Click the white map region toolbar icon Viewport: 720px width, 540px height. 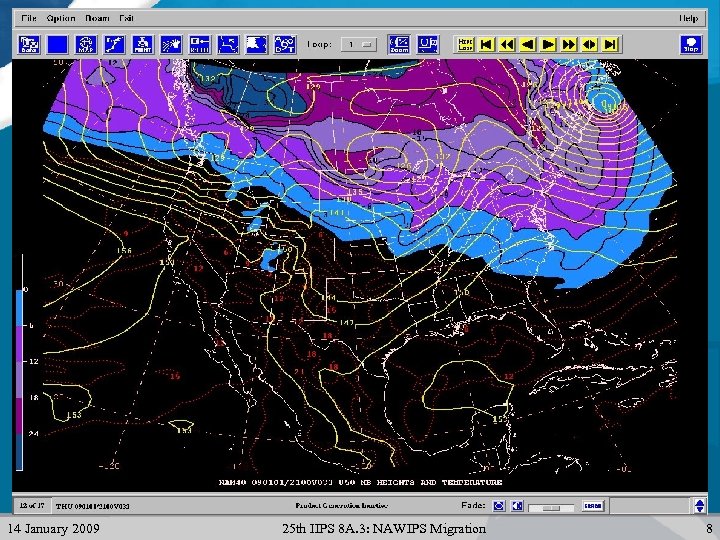(257, 45)
